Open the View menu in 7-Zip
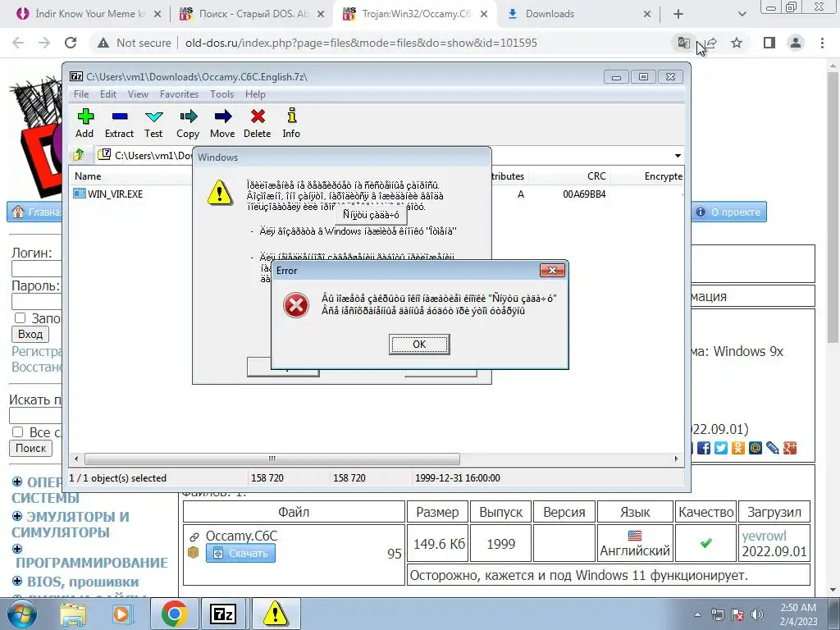The image size is (840, 630). point(138,94)
